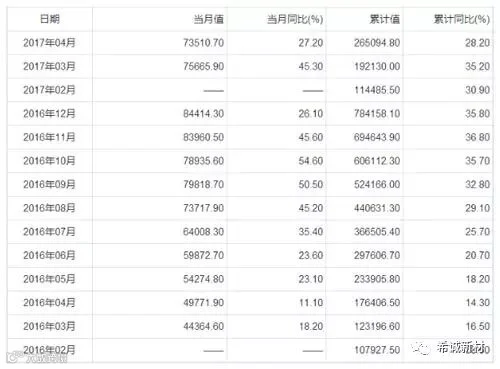The width and height of the screenshot is (500, 369).
Task: Select the 2017年02月 date cell
Action: pos(49,90)
